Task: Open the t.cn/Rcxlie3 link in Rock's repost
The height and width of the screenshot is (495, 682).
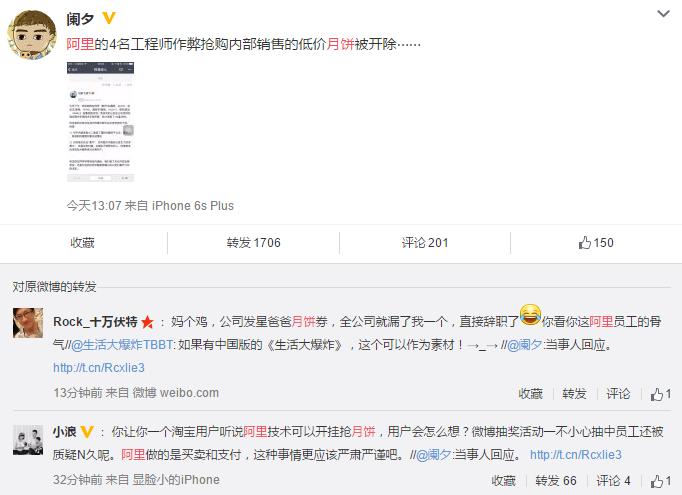Action: (x=99, y=368)
